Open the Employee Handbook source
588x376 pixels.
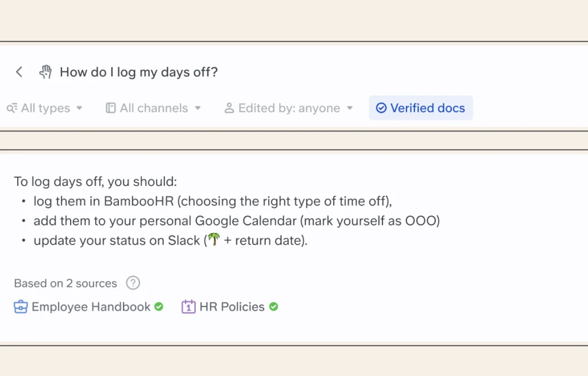(92, 307)
